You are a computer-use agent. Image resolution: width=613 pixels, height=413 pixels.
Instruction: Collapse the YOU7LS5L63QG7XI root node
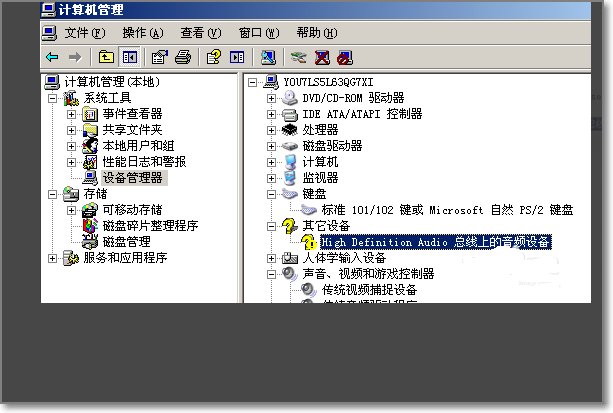(x=253, y=82)
